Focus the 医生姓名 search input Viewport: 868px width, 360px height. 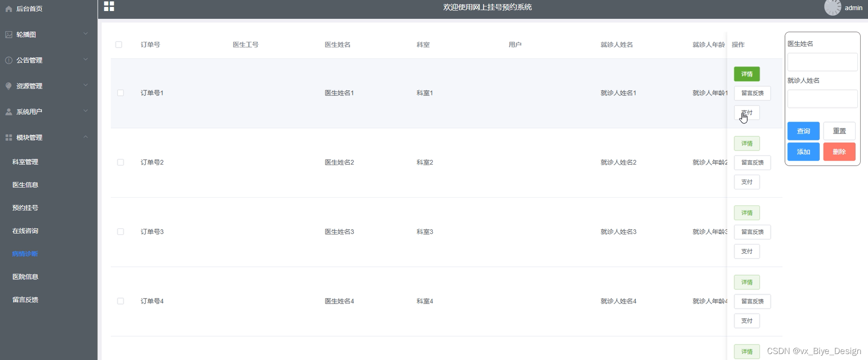(822, 62)
